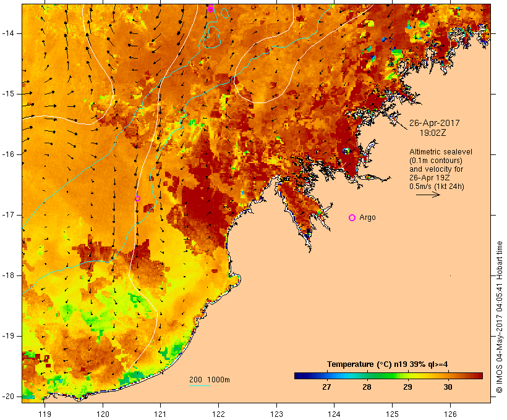Click the '(0.1m contours)' caption line
The height and width of the screenshot is (420, 507).
pos(436,161)
